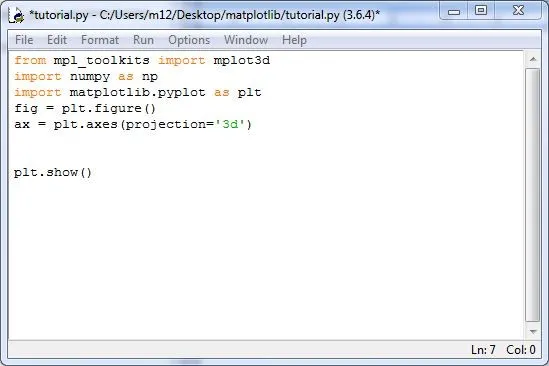
Task: Click the scrollbar down arrow
Action: pyautogui.click(x=533, y=331)
